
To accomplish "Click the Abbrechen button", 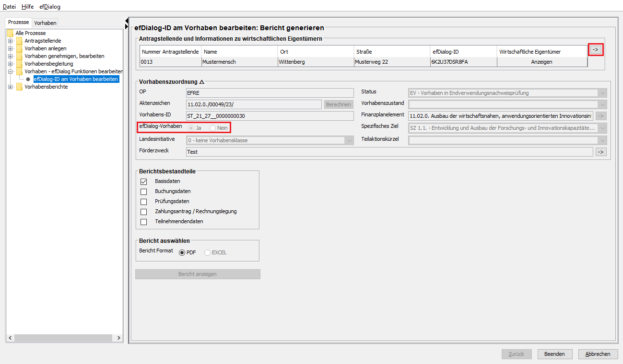I will [x=598, y=354].
